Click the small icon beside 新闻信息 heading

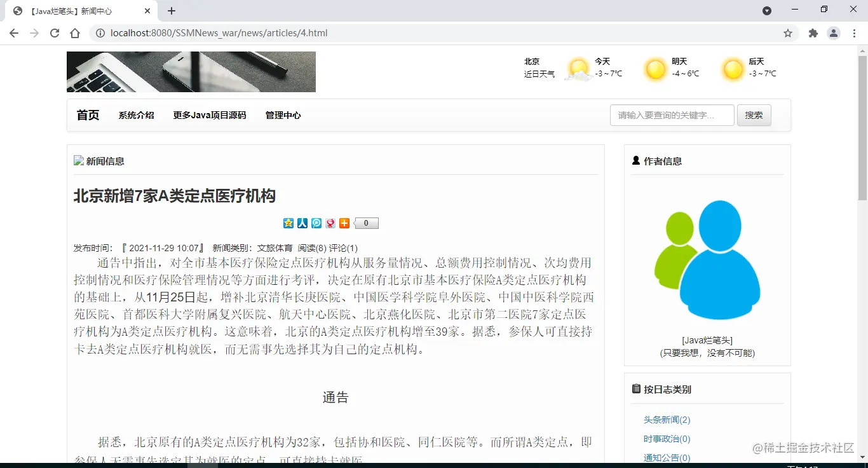coord(78,160)
